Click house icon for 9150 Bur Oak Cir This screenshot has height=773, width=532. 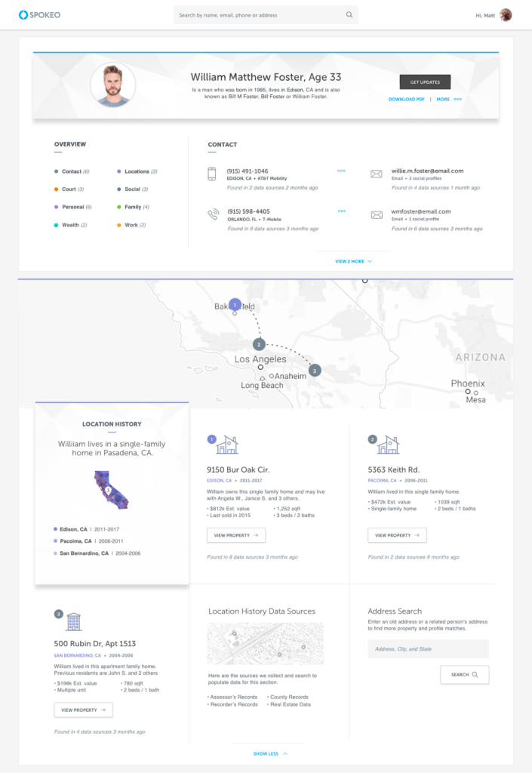(226, 445)
